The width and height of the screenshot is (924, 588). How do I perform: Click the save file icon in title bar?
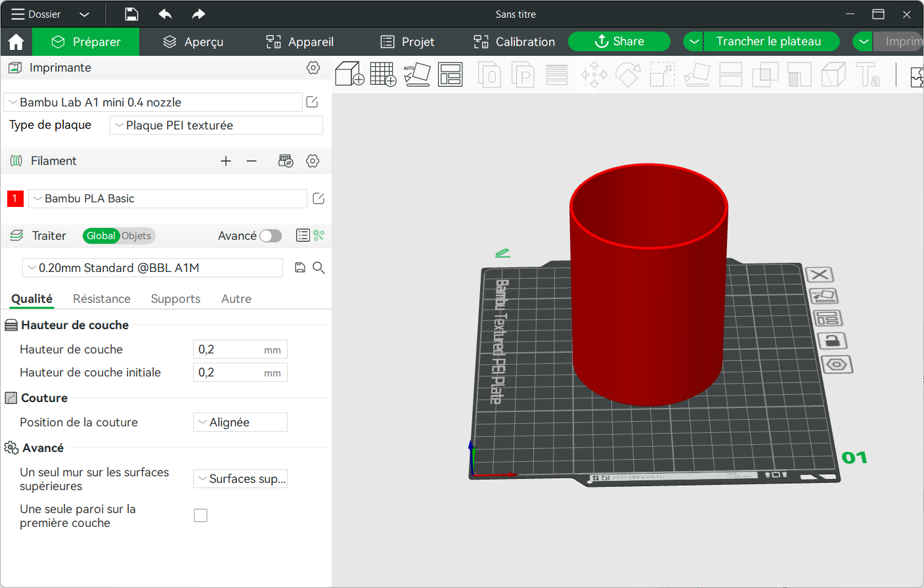click(x=131, y=14)
